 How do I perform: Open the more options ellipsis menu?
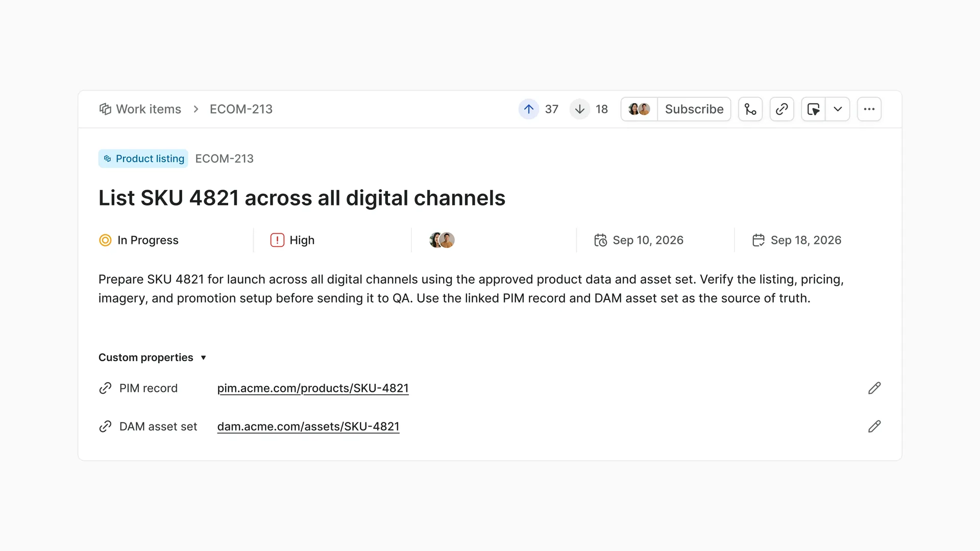(x=869, y=109)
